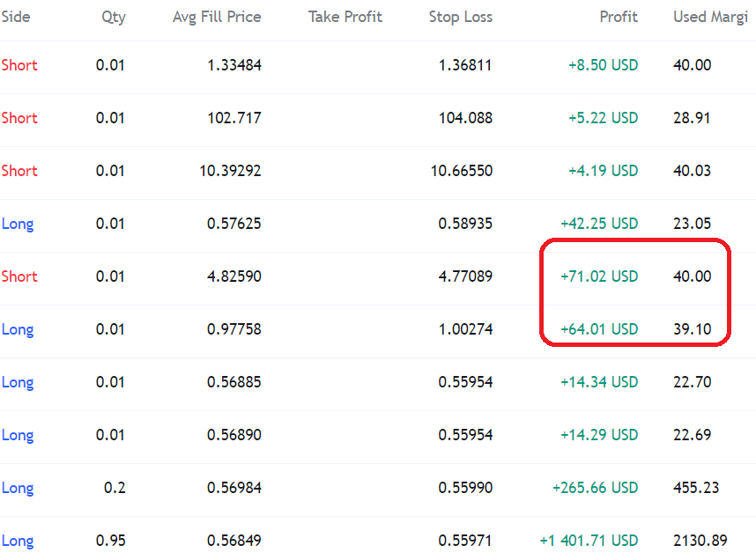Select the +71.02 USD profit cell
Screen dimensions: 756x560
point(599,276)
